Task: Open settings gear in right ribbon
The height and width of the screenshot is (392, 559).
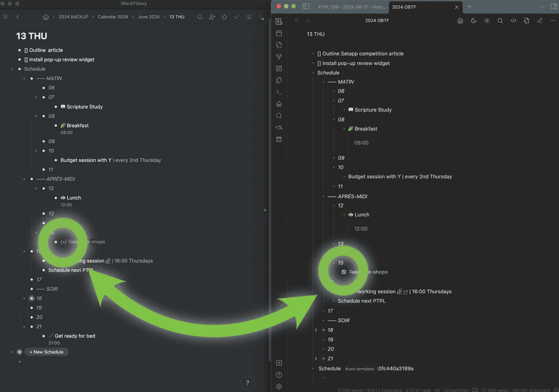Action: (x=279, y=386)
